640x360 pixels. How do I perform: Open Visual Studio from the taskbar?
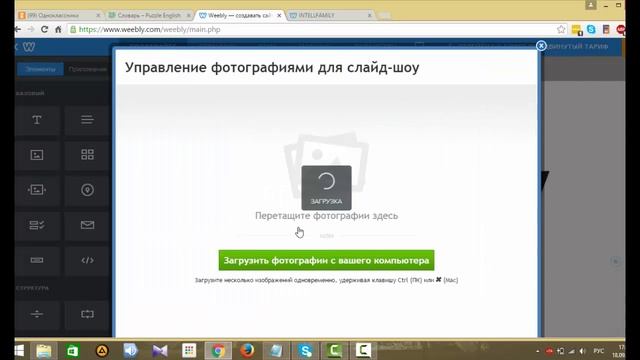point(160,351)
